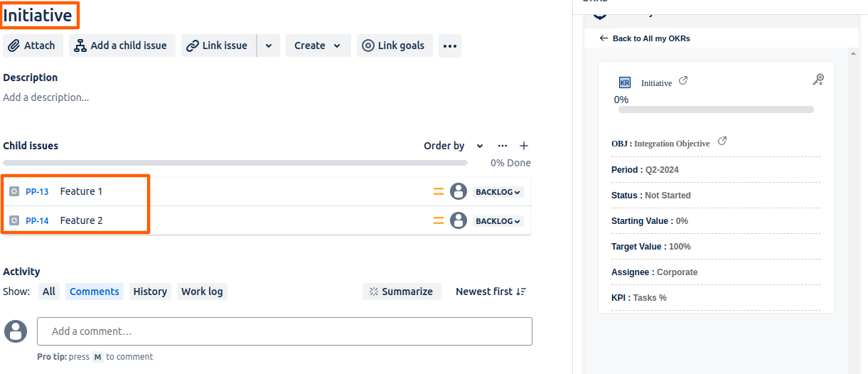
Task: Click the Link goals target icon
Action: pos(368,46)
